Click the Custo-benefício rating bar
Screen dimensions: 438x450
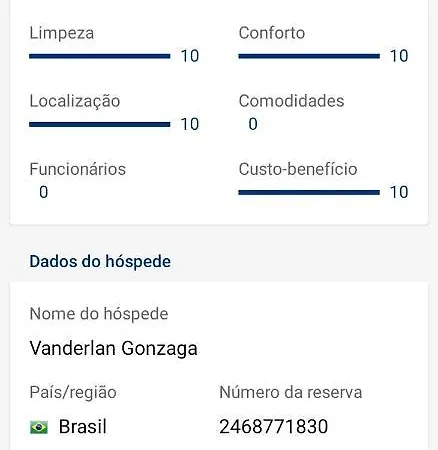click(x=309, y=193)
